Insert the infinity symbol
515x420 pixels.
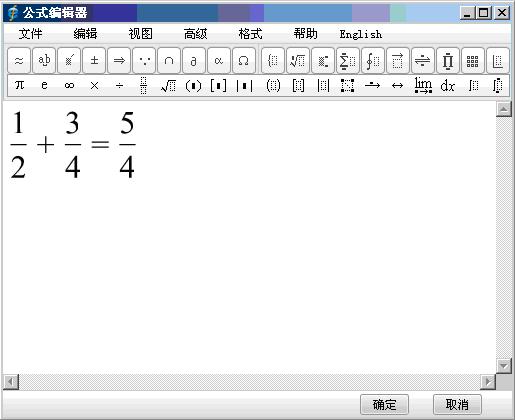[x=69, y=86]
